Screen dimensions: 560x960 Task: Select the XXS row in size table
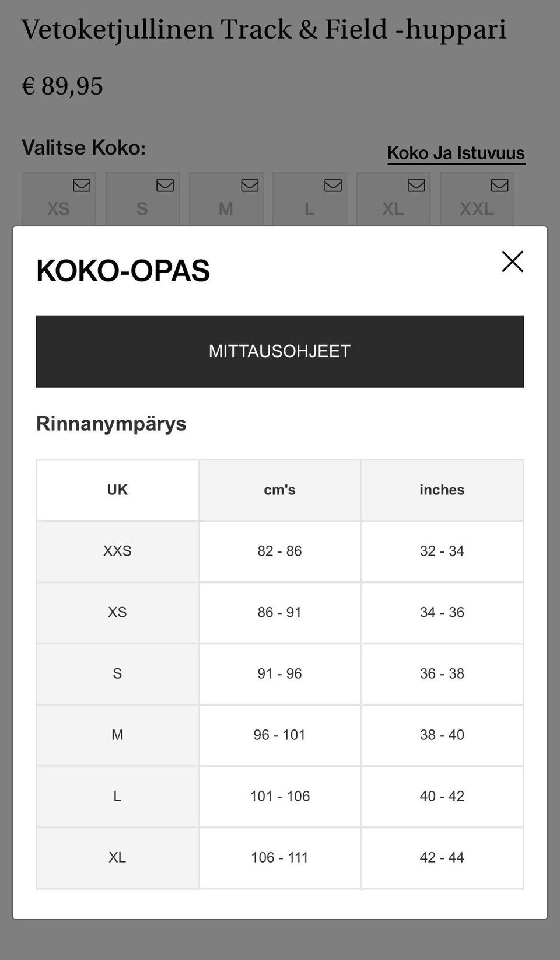click(x=280, y=551)
